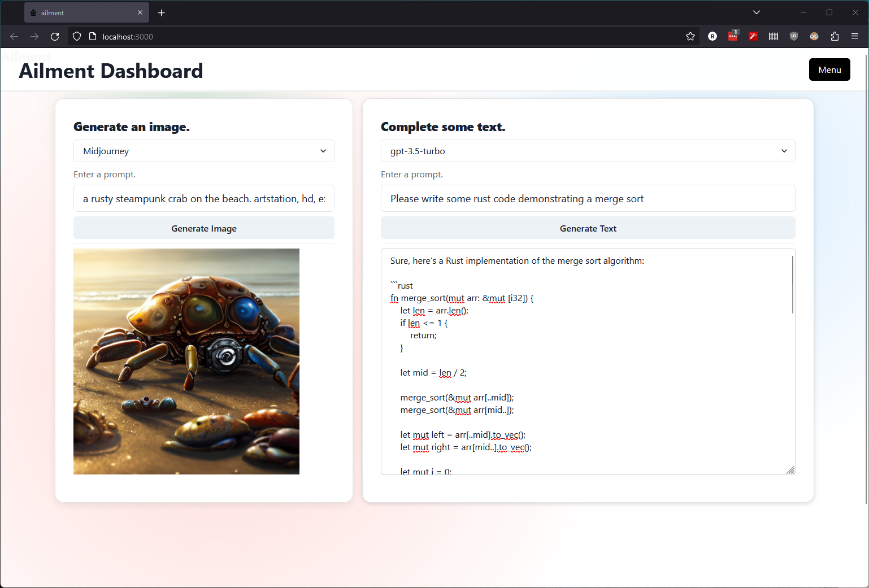
Task: Click the generated steampunk crab image
Action: pos(186,361)
